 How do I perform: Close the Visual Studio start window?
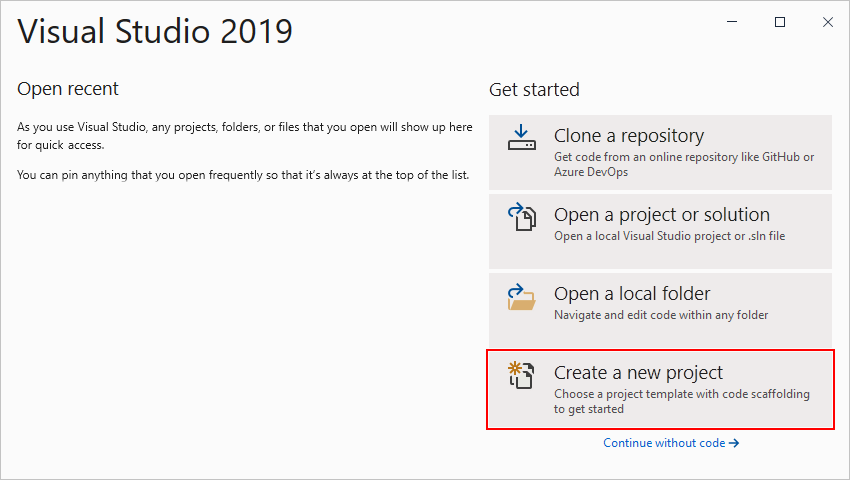tap(827, 22)
